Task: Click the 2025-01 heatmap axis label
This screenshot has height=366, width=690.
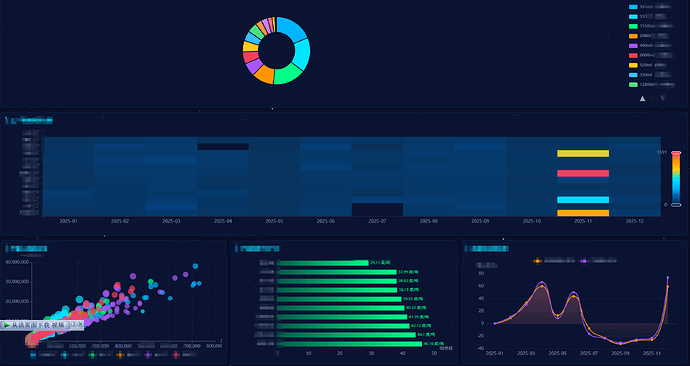Action: pyautogui.click(x=68, y=221)
